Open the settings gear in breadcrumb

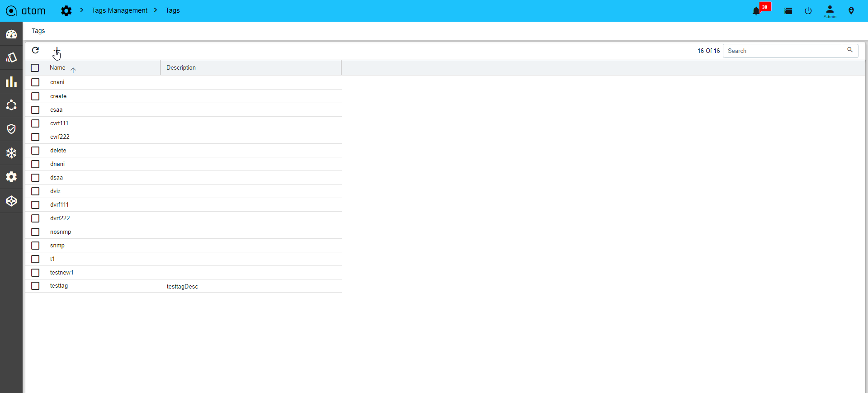66,11
